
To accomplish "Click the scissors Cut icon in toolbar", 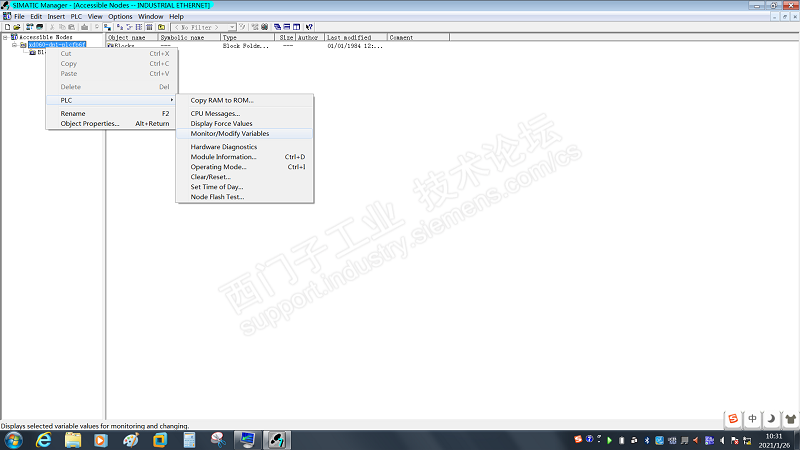I will [x=52, y=27].
